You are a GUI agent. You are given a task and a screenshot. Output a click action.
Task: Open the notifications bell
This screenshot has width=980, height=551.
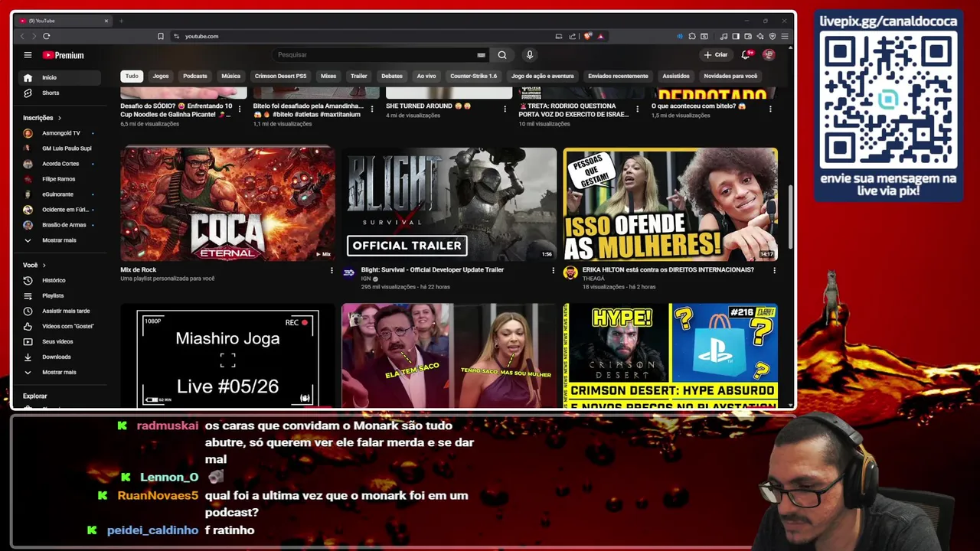(x=746, y=55)
